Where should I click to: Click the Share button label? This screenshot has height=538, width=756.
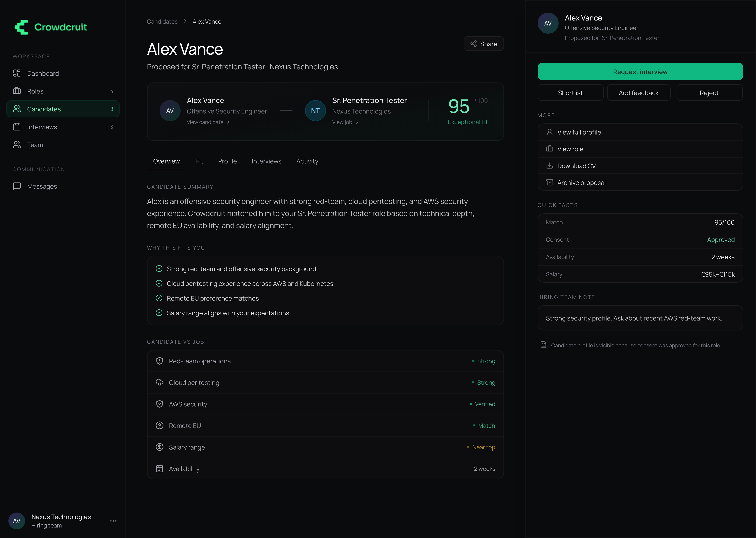[489, 44]
